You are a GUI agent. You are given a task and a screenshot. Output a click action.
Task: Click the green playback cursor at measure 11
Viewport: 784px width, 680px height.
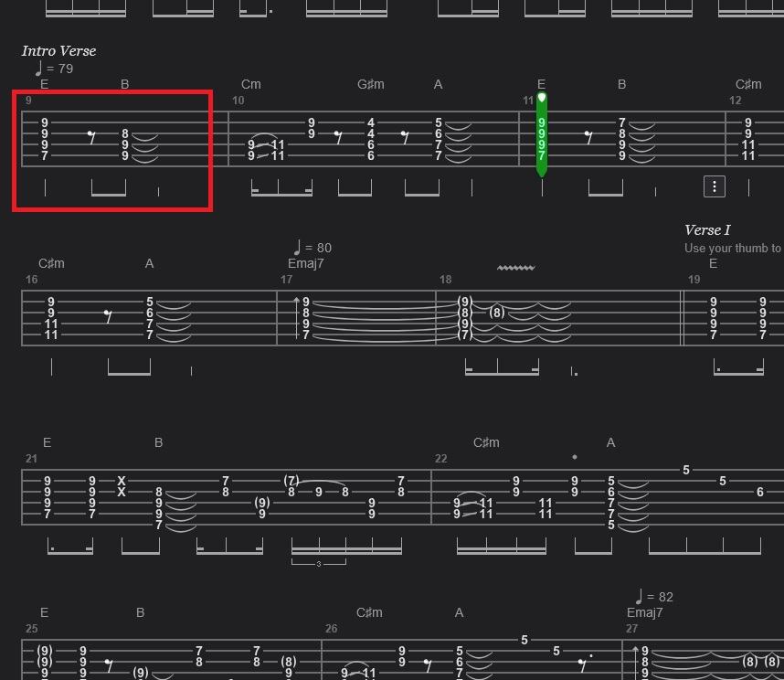542,134
